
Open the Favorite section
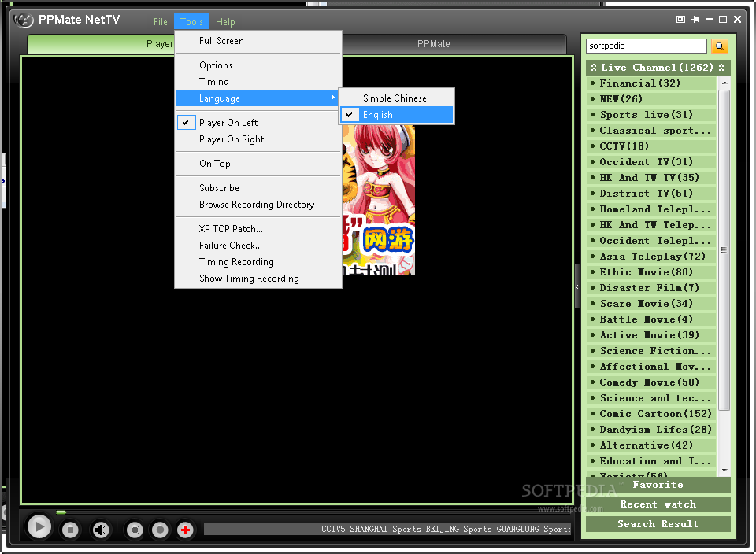click(658, 485)
